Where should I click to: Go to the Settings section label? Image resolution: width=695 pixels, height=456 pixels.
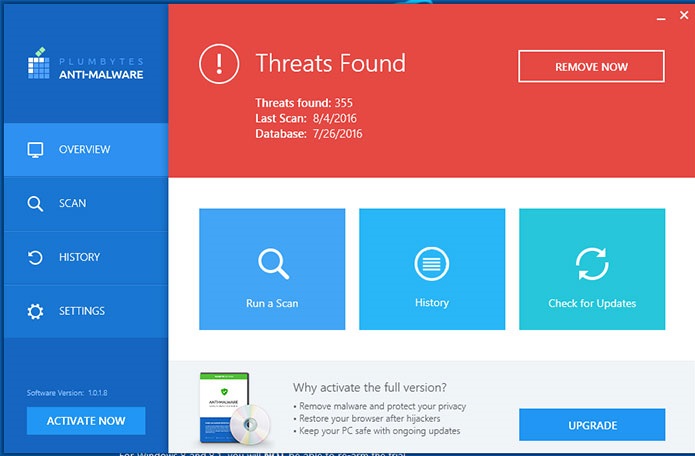point(82,311)
